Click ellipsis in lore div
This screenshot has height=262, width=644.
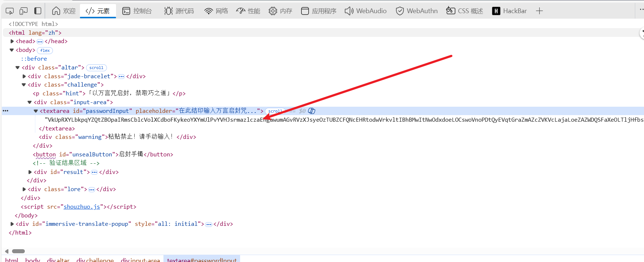(x=92, y=190)
